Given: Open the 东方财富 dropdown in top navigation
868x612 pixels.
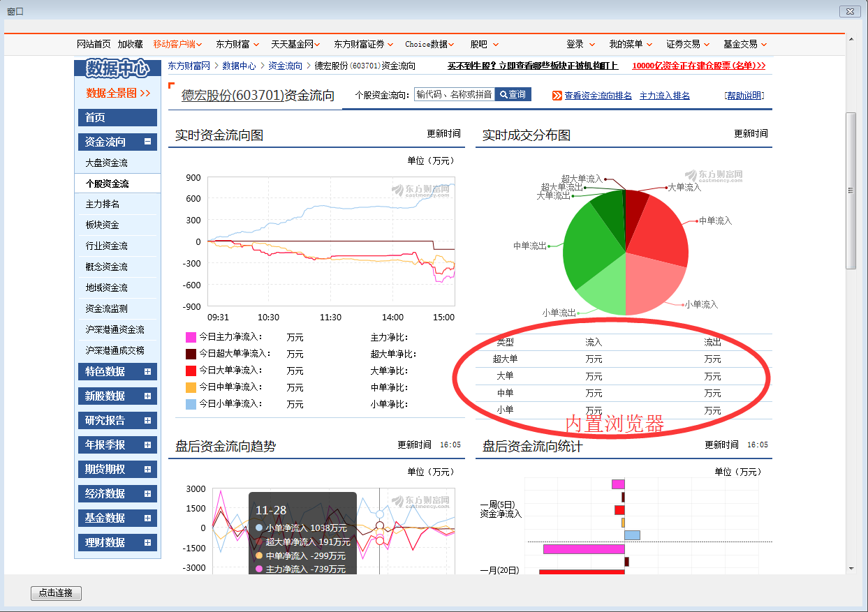Looking at the screenshot, I should pyautogui.click(x=237, y=44).
